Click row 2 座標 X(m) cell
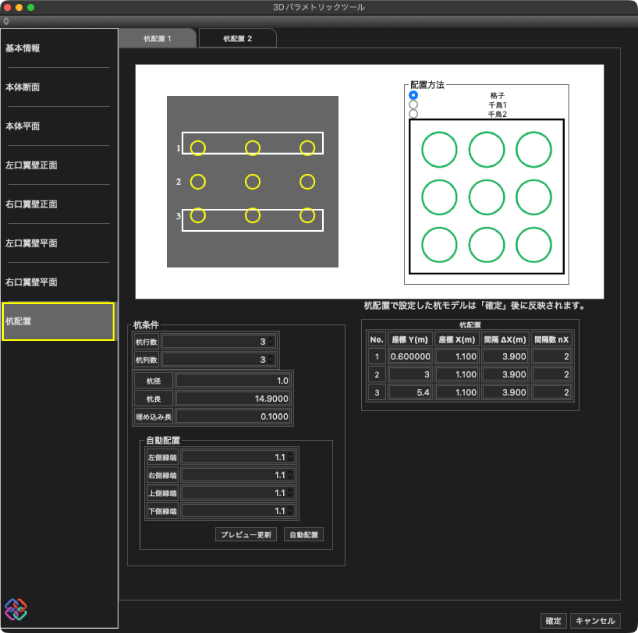 click(x=457, y=375)
